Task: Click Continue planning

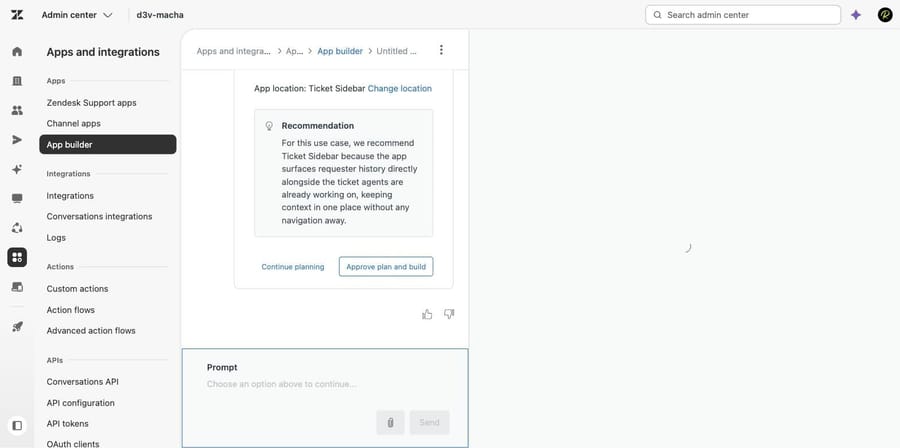Action: click(293, 267)
